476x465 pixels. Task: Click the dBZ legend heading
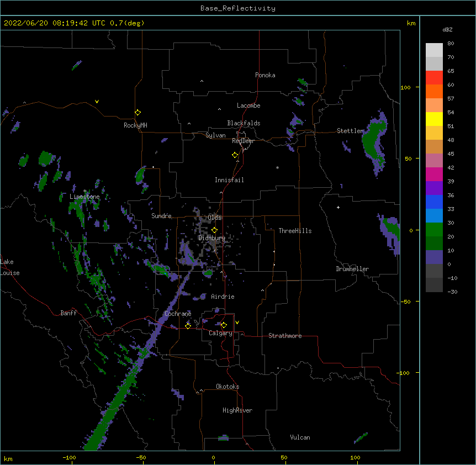tap(447, 30)
